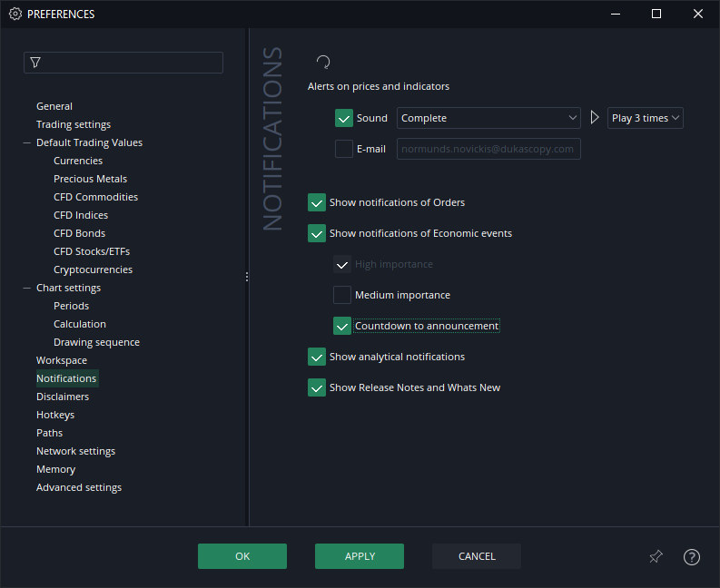Viewport: 720px width, 588px height.
Task: Open the help question mark icon
Action: tap(692, 557)
